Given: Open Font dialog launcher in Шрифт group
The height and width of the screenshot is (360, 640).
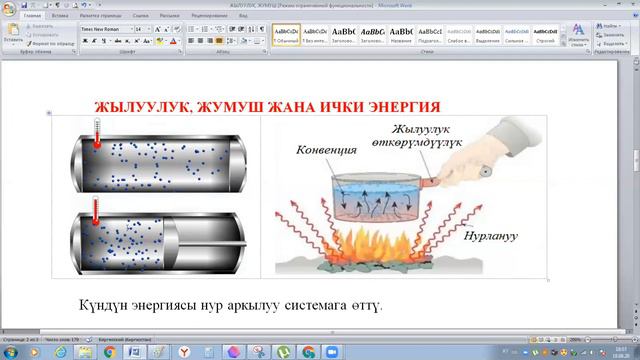Looking at the screenshot, I should coord(180,52).
